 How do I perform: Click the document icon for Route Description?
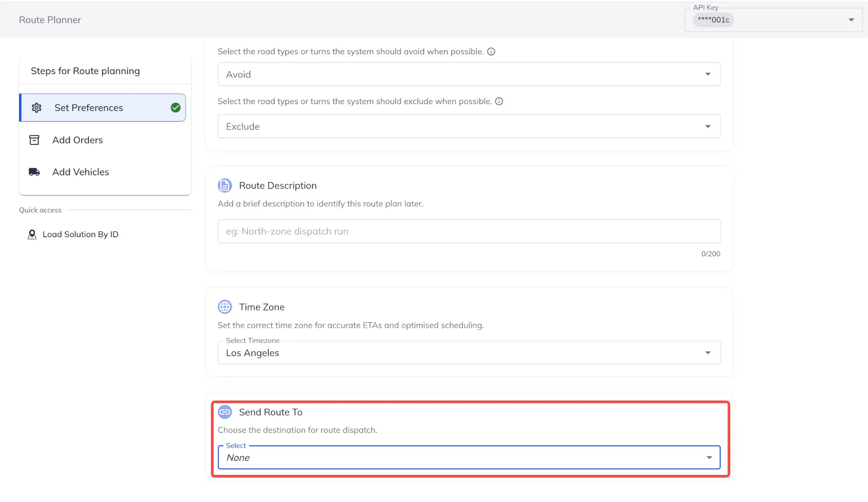coord(225,186)
